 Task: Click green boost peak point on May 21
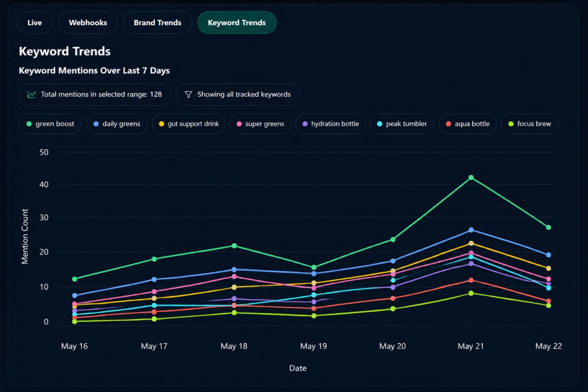(x=471, y=177)
